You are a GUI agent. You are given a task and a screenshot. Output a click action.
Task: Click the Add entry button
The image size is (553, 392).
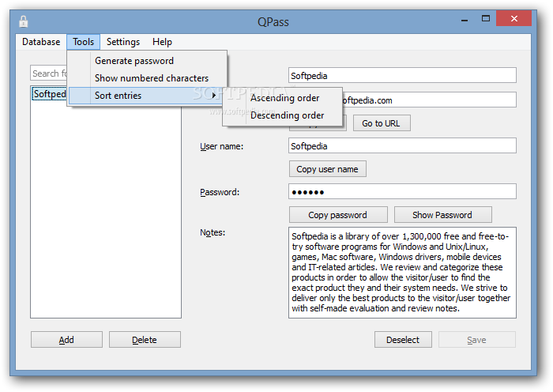coord(66,340)
